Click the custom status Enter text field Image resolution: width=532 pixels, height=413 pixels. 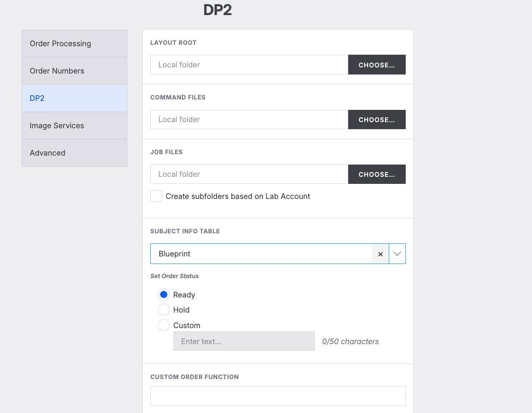click(244, 341)
